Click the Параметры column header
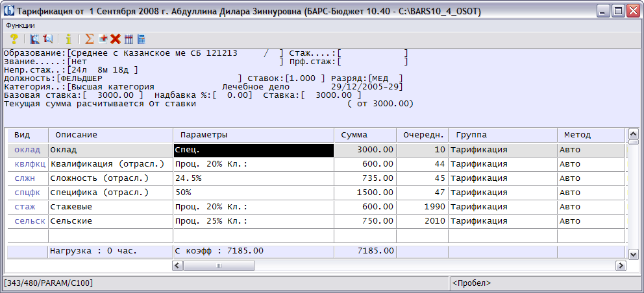The image size is (644, 293). point(253,135)
